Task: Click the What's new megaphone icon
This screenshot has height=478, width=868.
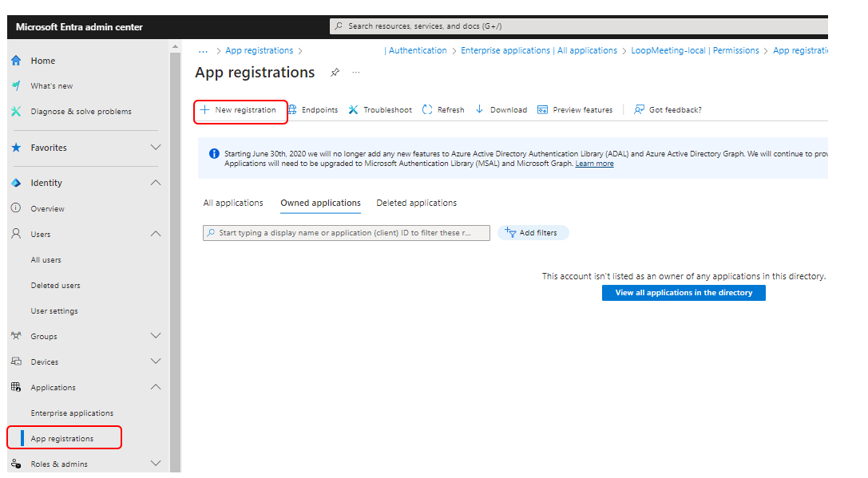Action: pyautogui.click(x=16, y=85)
